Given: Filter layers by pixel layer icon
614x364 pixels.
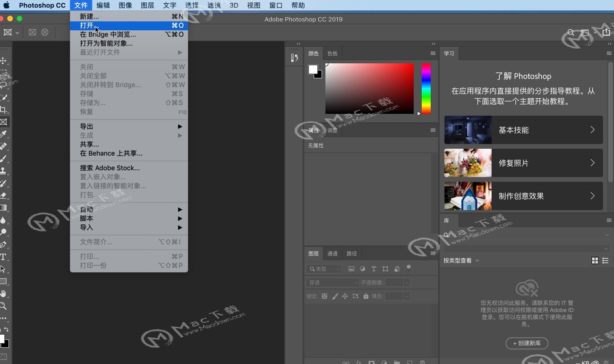Looking at the screenshot, I should [351, 269].
